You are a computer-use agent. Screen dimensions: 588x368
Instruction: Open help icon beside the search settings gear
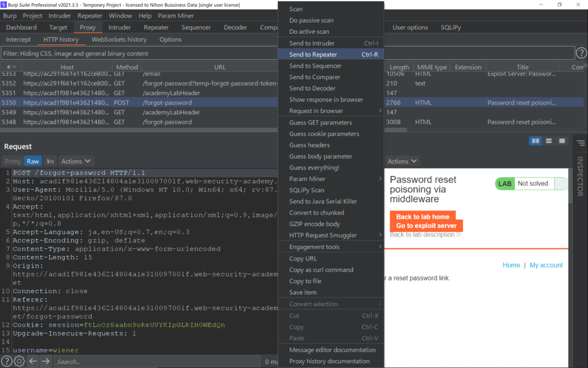point(7,362)
